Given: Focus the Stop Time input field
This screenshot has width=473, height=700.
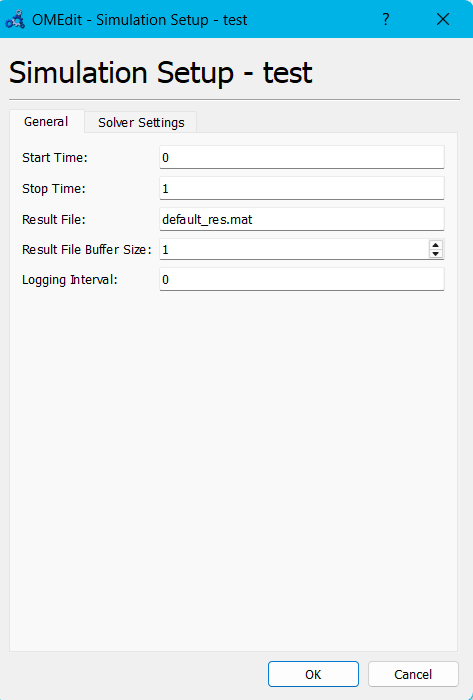Looking at the screenshot, I should click(x=302, y=188).
